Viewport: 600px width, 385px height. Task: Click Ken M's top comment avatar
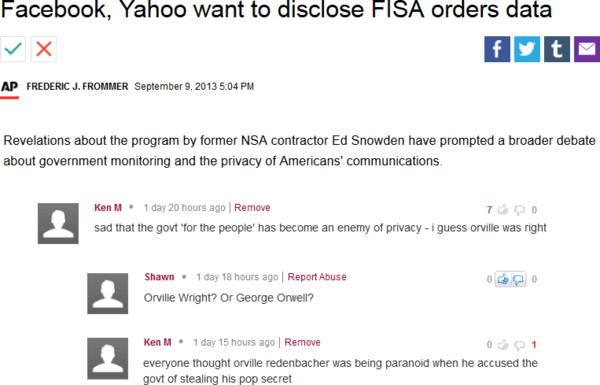click(58, 223)
